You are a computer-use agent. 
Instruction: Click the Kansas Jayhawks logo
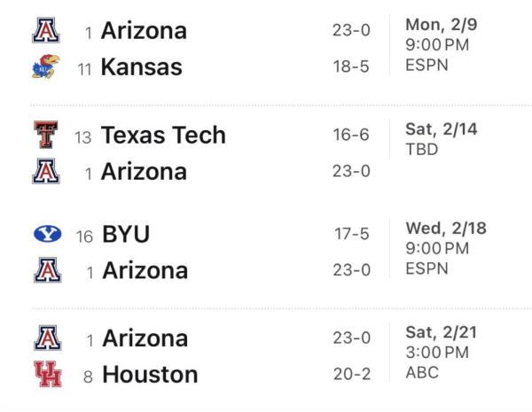(43, 66)
